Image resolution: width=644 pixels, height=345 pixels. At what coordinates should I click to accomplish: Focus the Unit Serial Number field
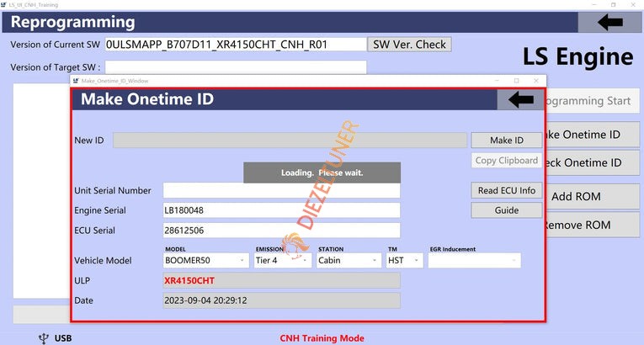(x=281, y=190)
